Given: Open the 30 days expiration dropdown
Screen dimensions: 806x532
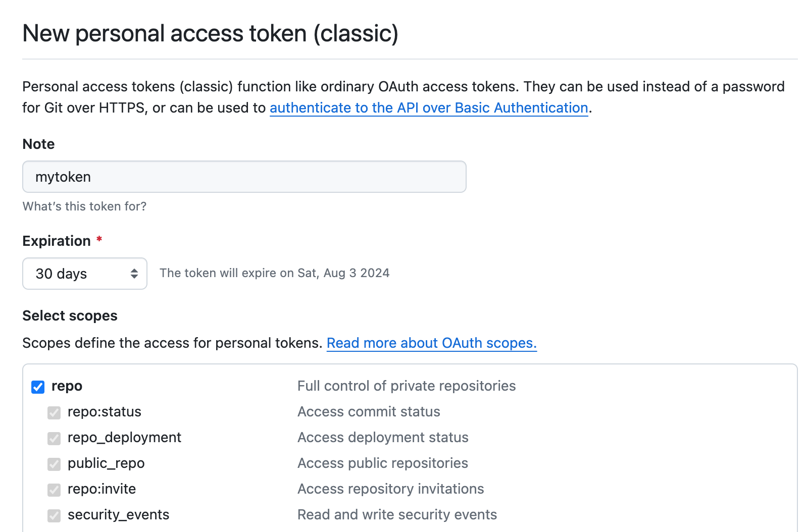Looking at the screenshot, I should 85,274.
